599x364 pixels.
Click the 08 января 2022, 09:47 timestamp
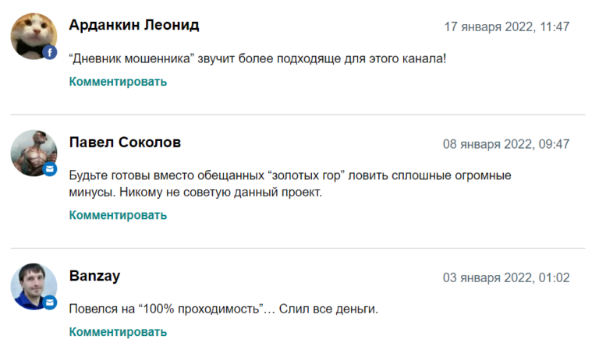(x=506, y=144)
